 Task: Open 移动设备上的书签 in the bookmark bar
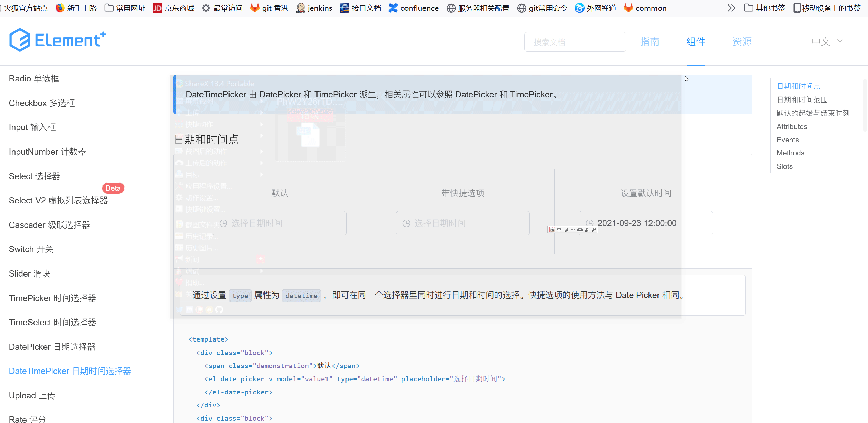(x=827, y=8)
